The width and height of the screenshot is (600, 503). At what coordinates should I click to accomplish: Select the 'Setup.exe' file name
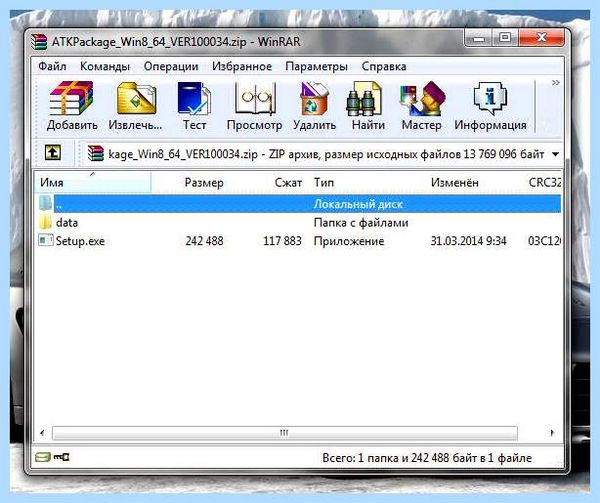(x=80, y=241)
